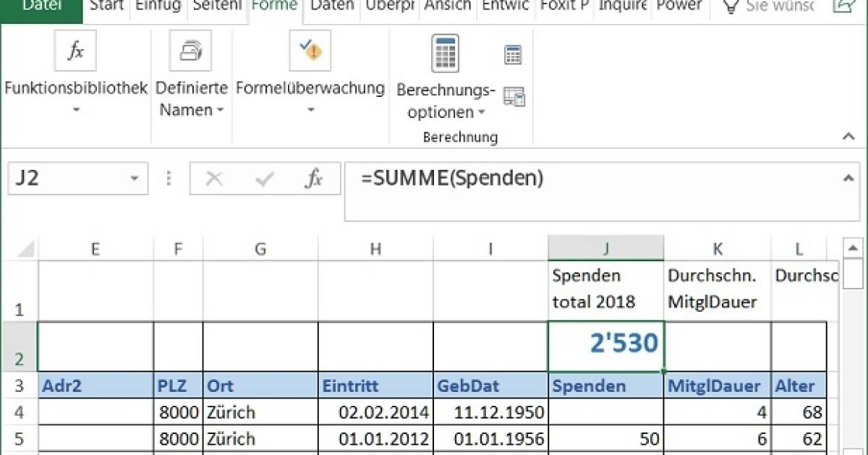Click the Berechnungsoptionen calculator icon
Viewport: 868px width, 455px height.
444,52
